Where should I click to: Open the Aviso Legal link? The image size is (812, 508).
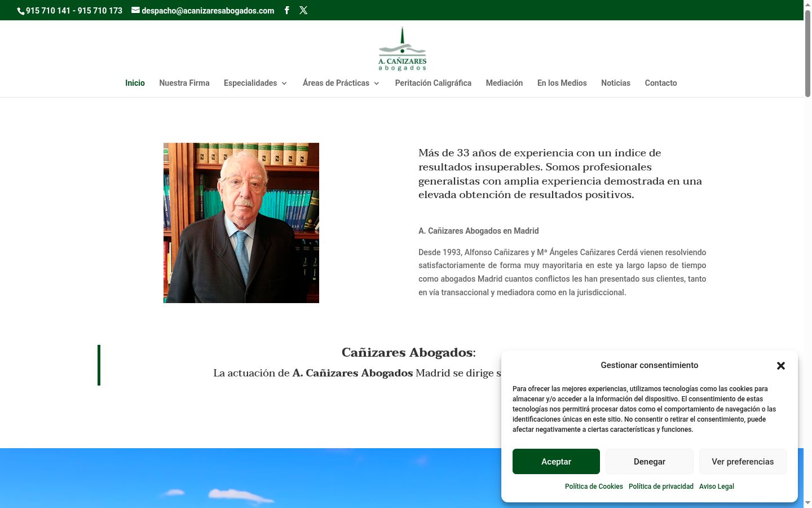pos(717,487)
